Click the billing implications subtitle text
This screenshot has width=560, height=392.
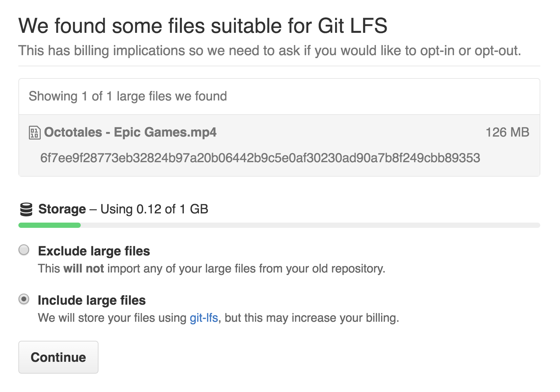tap(269, 51)
